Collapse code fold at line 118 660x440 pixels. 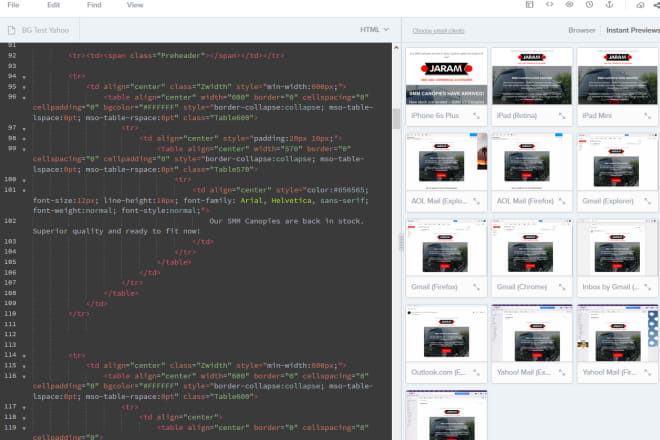[24, 418]
